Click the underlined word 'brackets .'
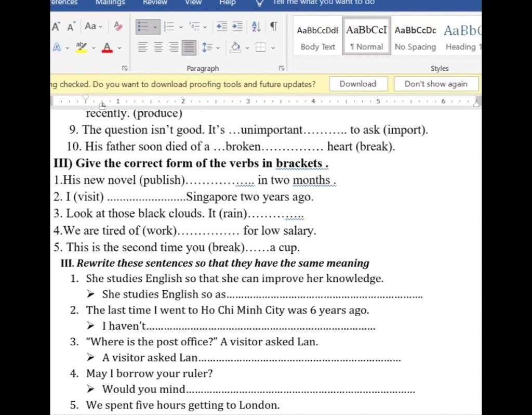The height and width of the screenshot is (415, 532). point(302,163)
